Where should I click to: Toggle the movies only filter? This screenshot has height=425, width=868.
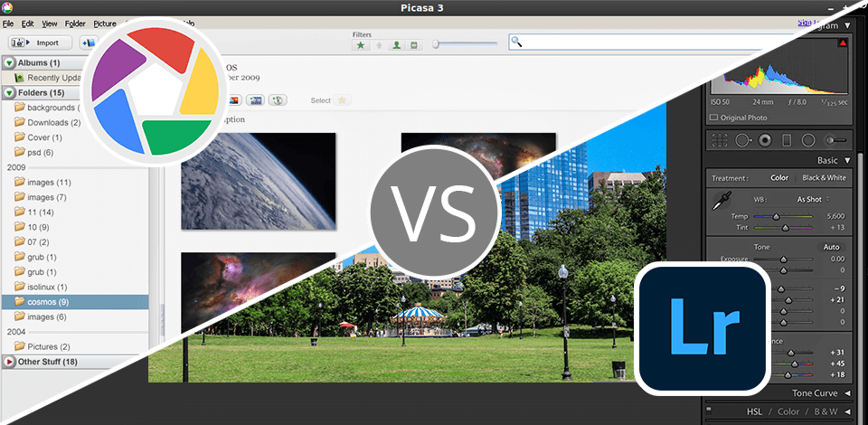tap(413, 45)
